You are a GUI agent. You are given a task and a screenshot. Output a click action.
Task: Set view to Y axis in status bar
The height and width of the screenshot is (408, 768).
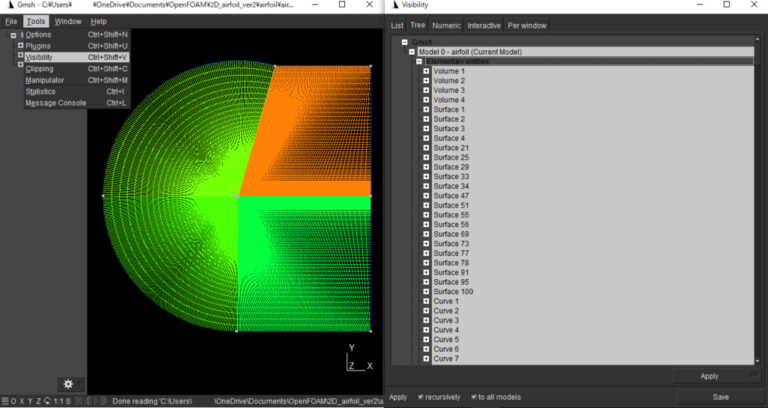pos(32,401)
